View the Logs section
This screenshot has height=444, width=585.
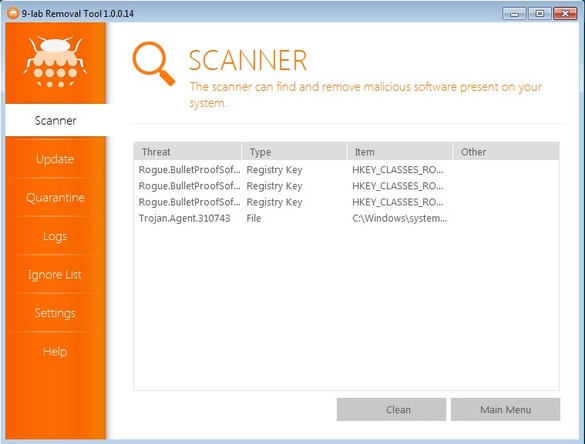click(55, 236)
